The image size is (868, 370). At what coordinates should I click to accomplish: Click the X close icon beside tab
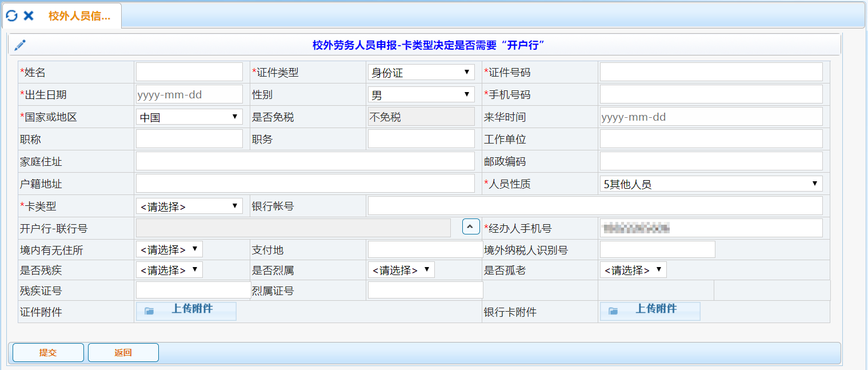tap(29, 16)
